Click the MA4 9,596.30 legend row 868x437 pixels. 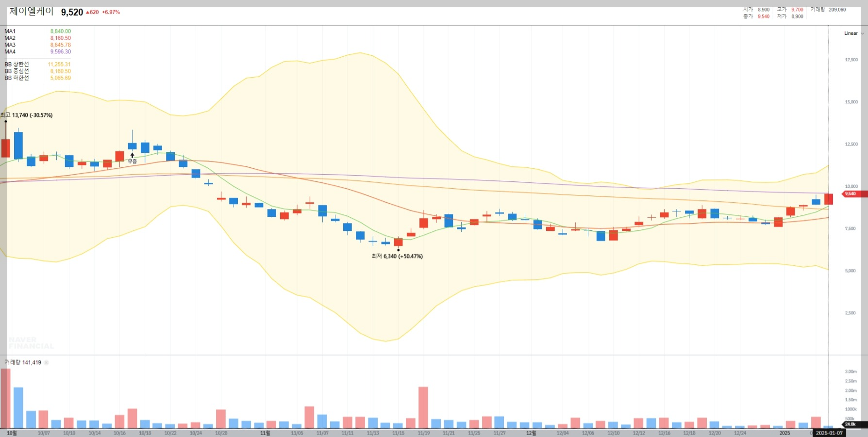coord(38,51)
